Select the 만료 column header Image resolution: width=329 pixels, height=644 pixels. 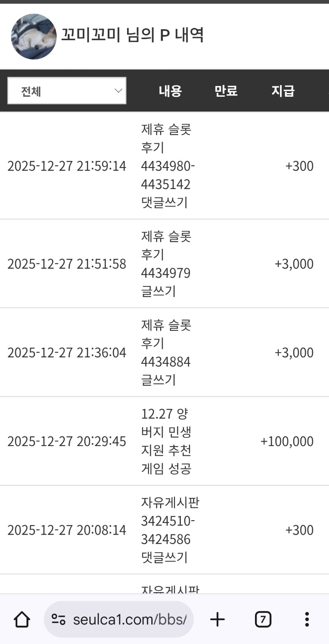click(x=226, y=91)
